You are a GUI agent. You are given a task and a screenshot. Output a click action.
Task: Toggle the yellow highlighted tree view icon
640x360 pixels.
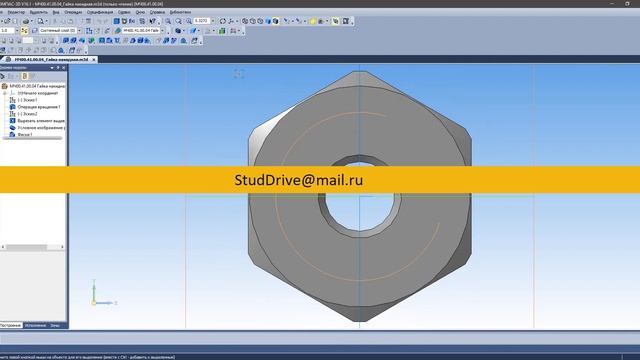coord(24,76)
